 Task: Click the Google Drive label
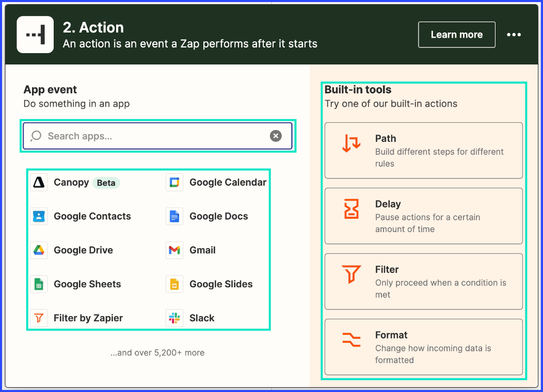point(84,250)
